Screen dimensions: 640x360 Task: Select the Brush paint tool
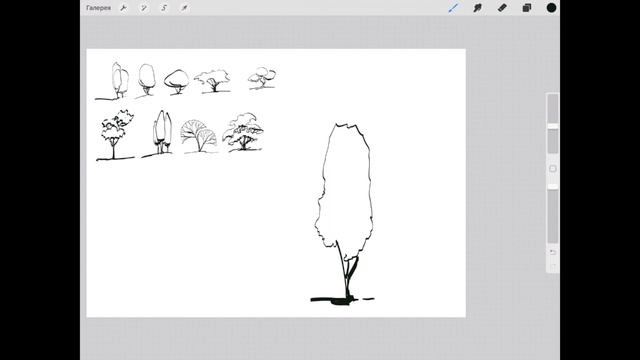tap(453, 8)
